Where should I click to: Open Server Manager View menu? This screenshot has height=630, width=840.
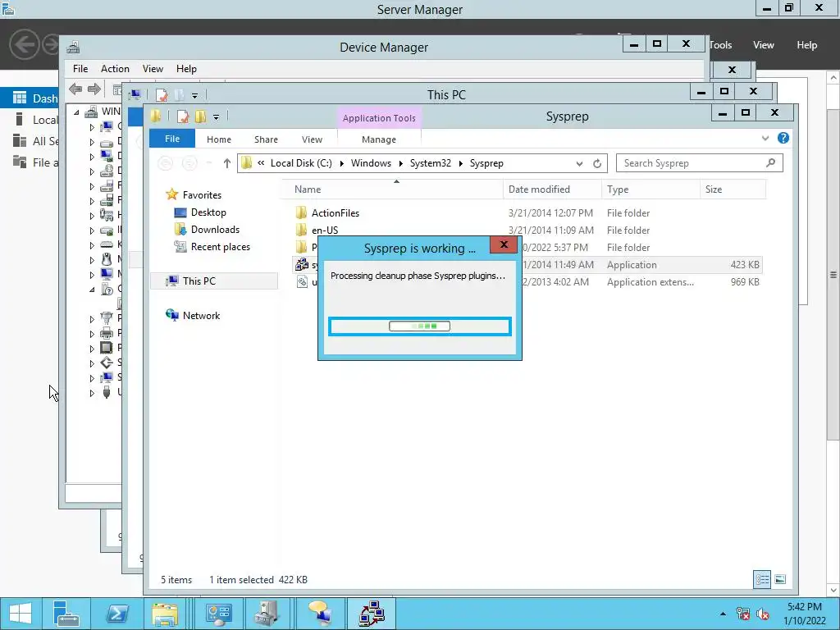[764, 45]
